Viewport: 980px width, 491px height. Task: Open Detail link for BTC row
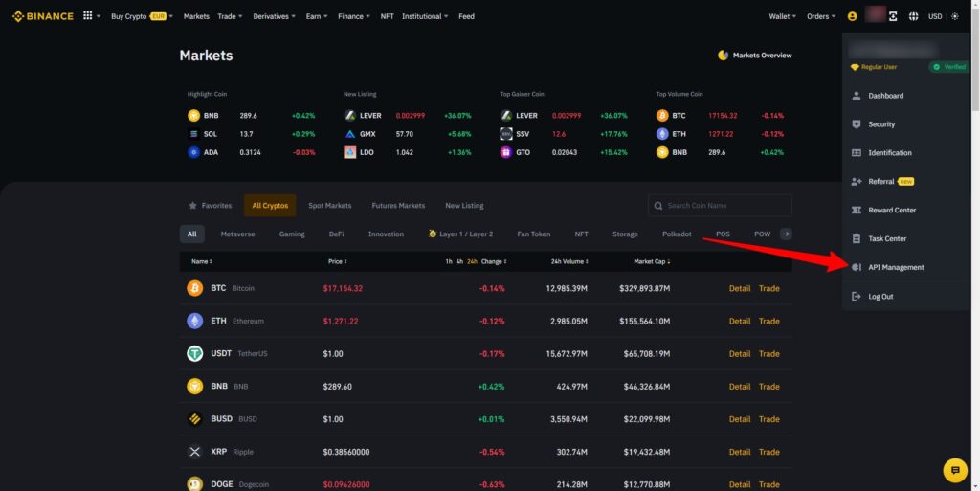(740, 289)
